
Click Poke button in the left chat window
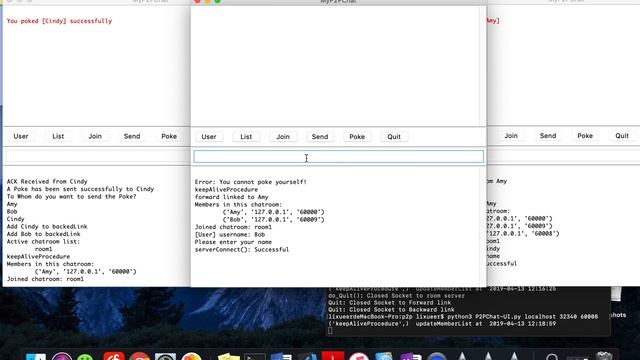[x=169, y=136]
